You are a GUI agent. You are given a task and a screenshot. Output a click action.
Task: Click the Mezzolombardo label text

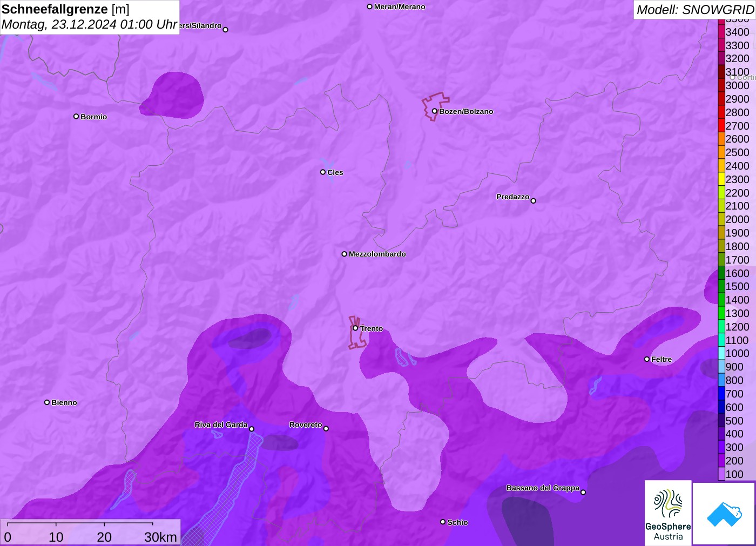click(x=377, y=254)
